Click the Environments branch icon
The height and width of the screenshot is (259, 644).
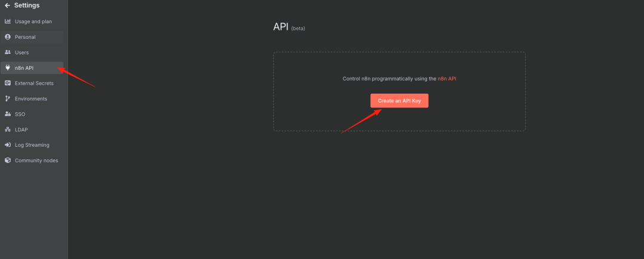[x=7, y=98]
